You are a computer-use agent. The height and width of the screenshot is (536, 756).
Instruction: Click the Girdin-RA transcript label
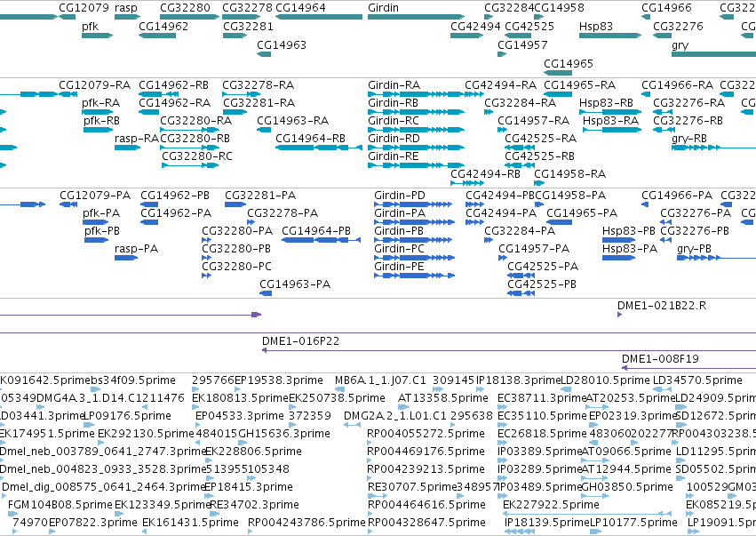394,85
